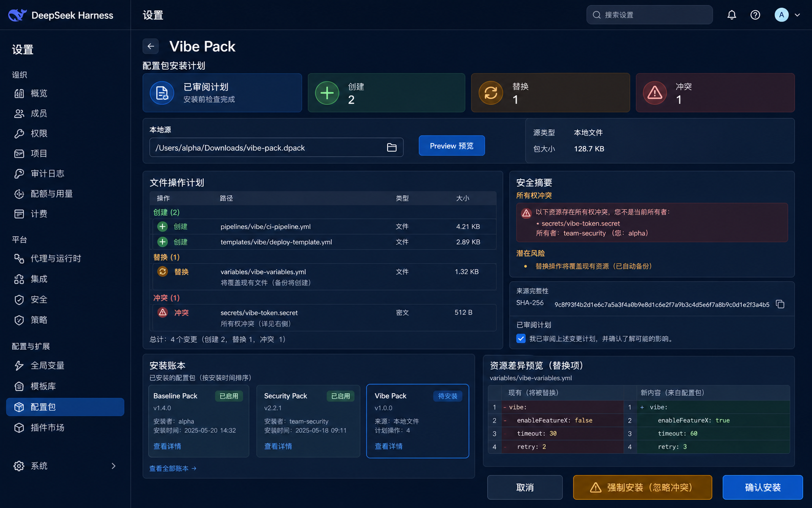Click the 已启用 badge on Security Pack
Viewport: 812px width, 508px height.
(x=340, y=396)
